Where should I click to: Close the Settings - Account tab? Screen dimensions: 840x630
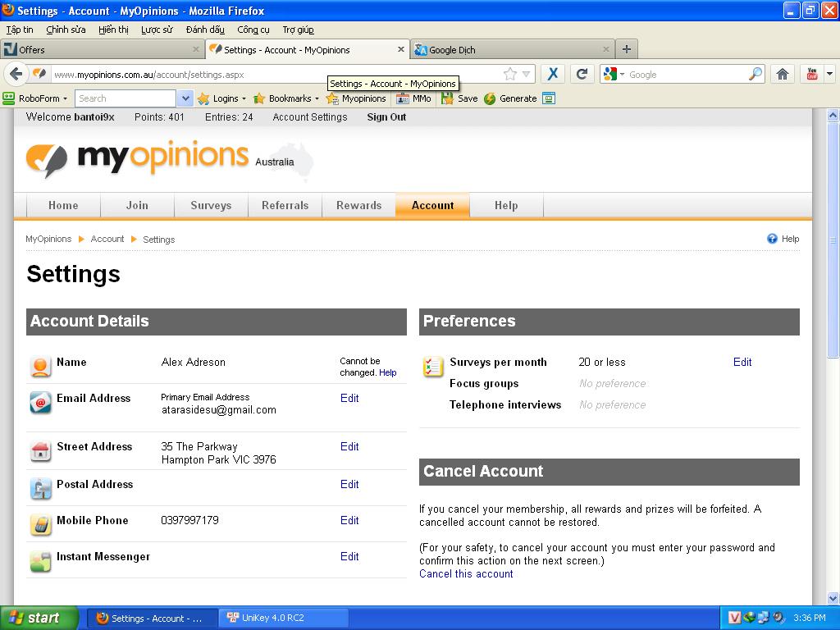click(x=400, y=49)
